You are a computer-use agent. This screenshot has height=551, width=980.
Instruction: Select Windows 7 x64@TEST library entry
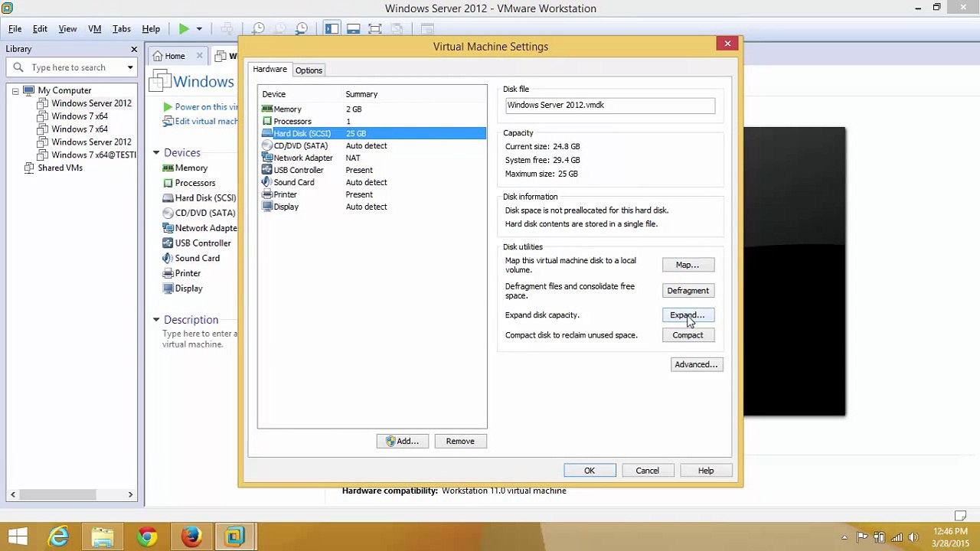[93, 155]
